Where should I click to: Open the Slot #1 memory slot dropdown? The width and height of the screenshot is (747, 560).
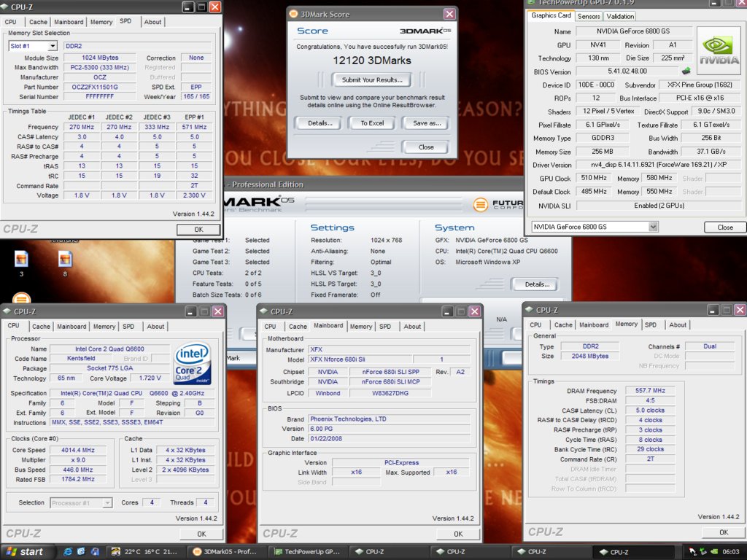[52, 46]
